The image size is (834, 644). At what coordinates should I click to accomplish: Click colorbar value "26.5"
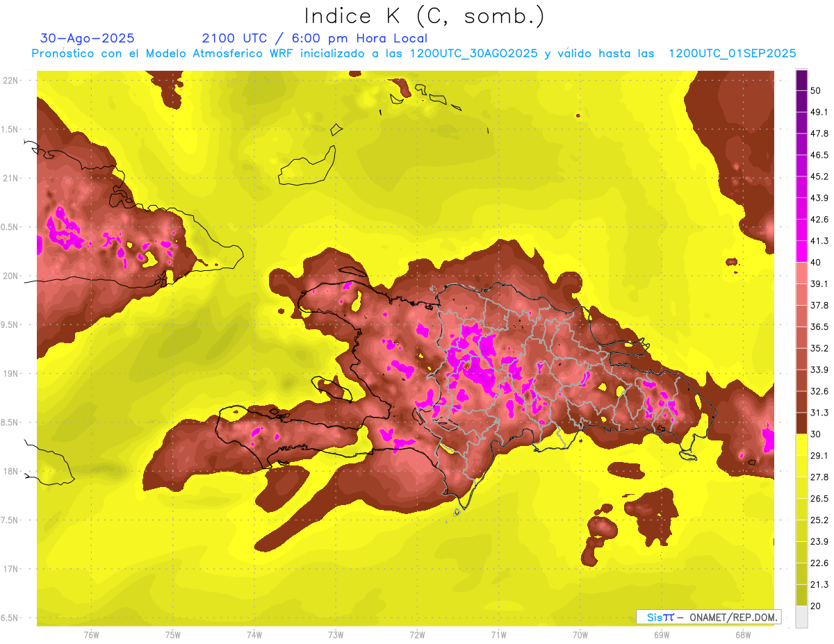click(x=819, y=499)
